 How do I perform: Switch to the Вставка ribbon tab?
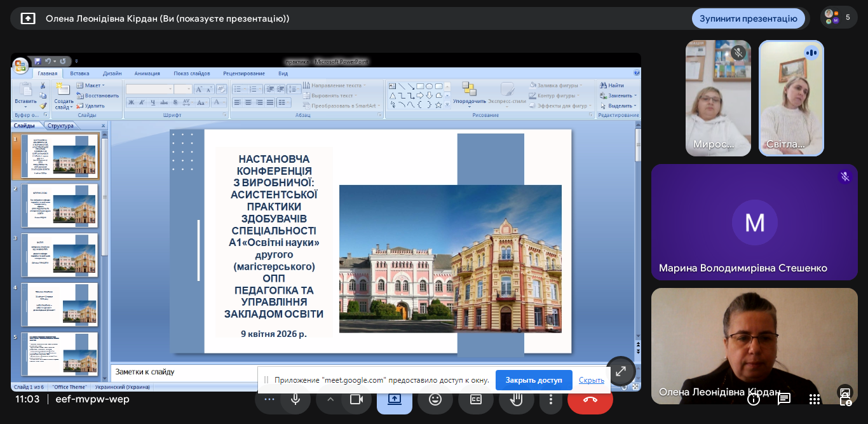click(79, 73)
